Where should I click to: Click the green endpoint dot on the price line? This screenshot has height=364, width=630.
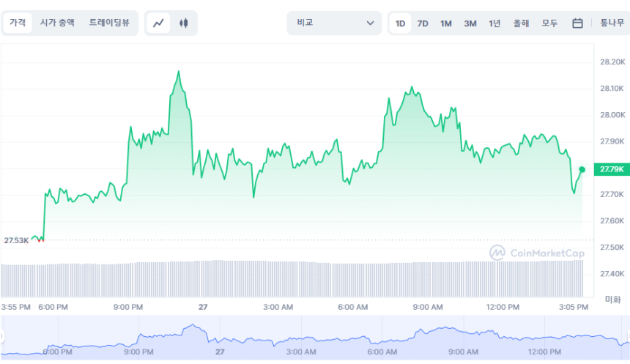pyautogui.click(x=582, y=169)
